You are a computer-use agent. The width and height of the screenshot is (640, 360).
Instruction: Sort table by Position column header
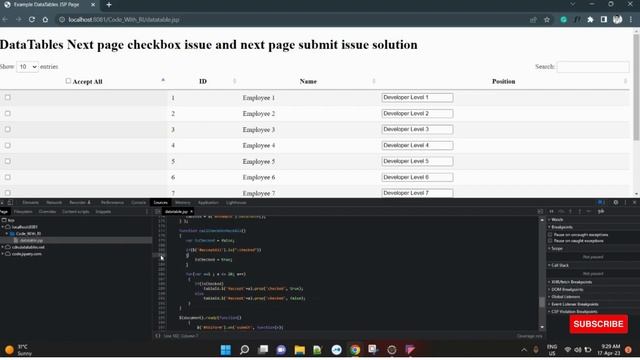pos(504,81)
